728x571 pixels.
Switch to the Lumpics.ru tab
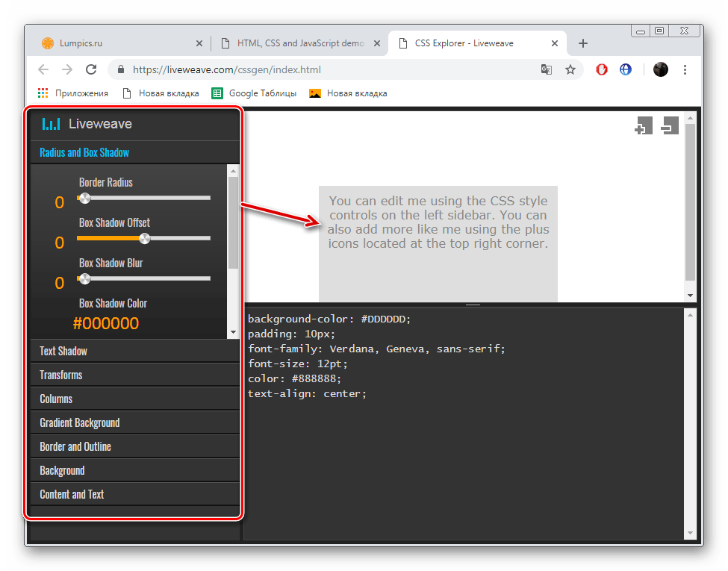pos(121,43)
